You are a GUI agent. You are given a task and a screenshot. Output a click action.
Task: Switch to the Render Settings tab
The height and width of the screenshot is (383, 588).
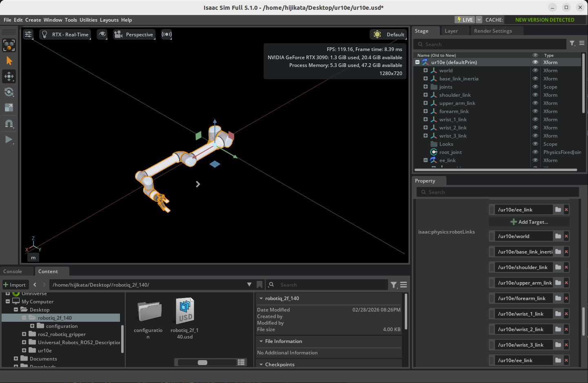point(493,31)
